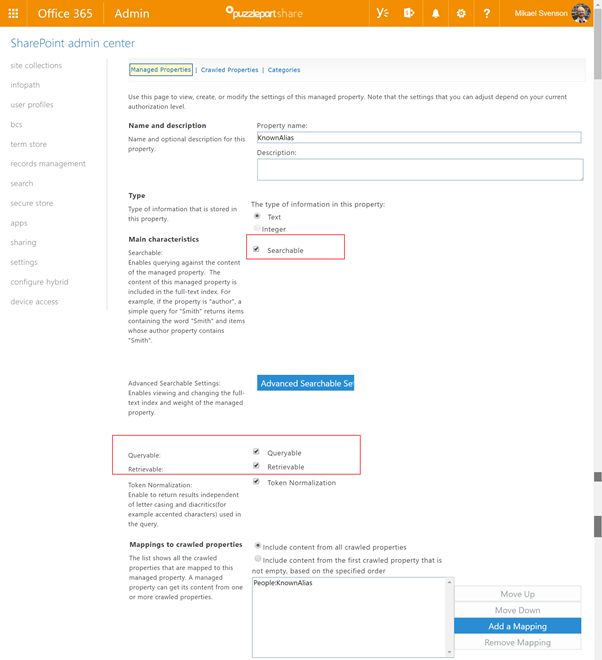Screen dimensions: 602x660
Task: Open term store
Action: 29,144
